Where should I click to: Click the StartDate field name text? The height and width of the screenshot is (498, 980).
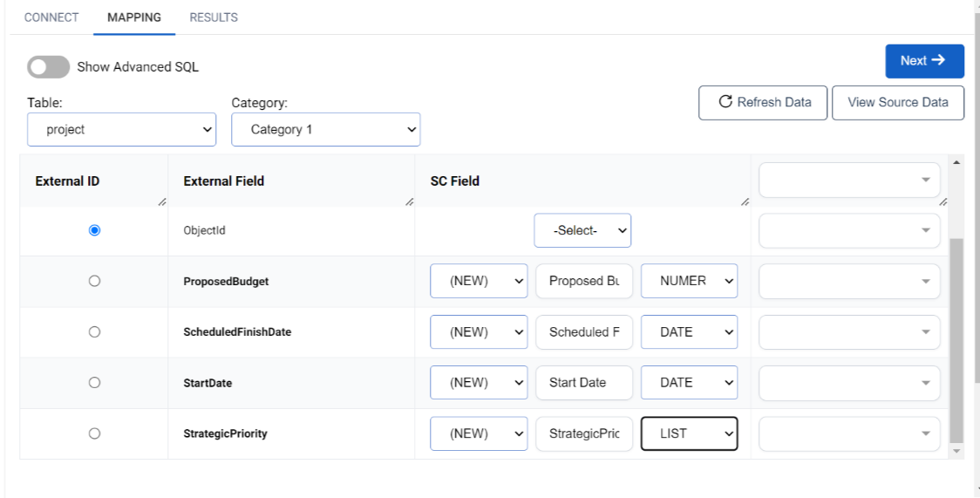(208, 383)
